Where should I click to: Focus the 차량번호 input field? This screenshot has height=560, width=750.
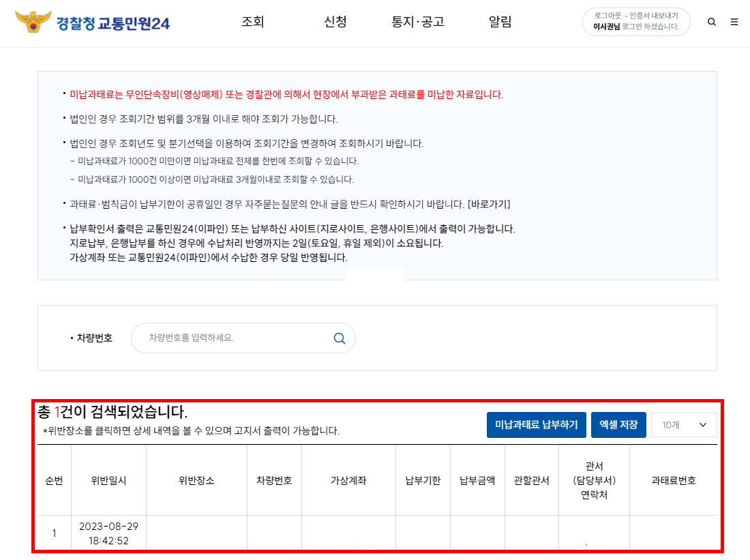pyautogui.click(x=243, y=338)
